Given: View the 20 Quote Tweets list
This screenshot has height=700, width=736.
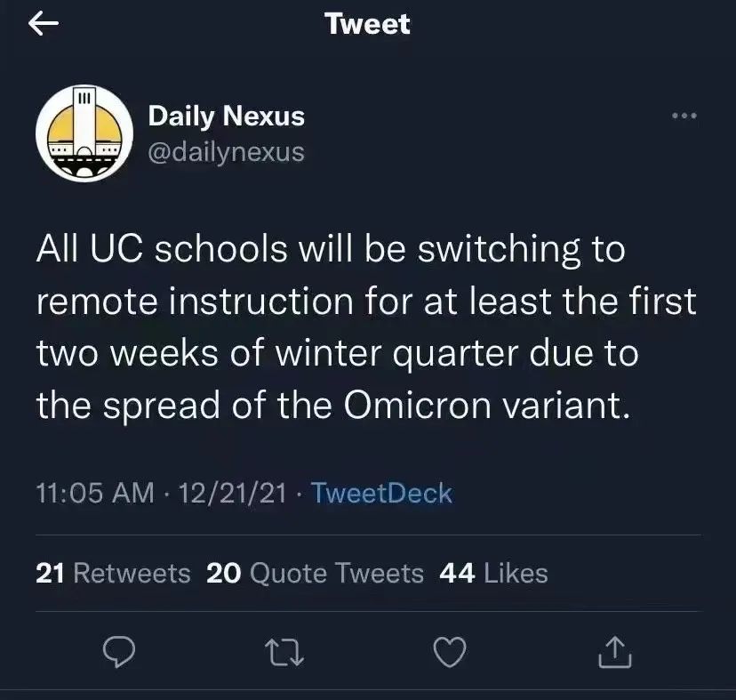Looking at the screenshot, I should [x=315, y=574].
